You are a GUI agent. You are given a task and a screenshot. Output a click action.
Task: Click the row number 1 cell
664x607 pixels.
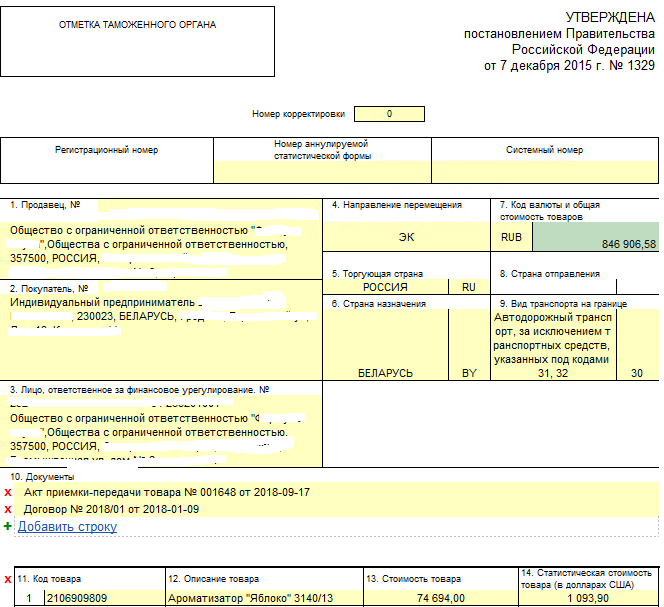tap(29, 599)
